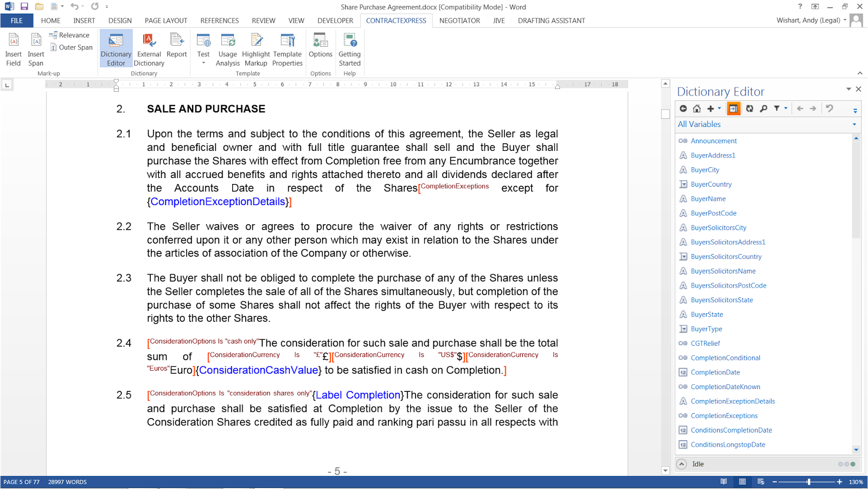Switch to the NEGOTIATOR tab
The width and height of the screenshot is (868, 489).
tap(459, 21)
